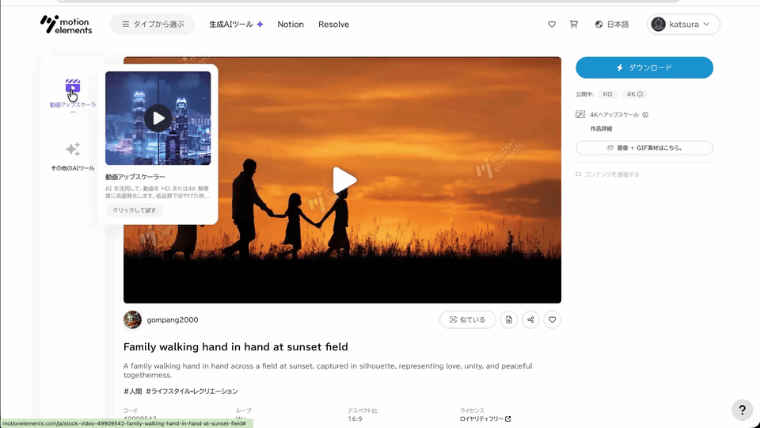The width and height of the screenshot is (760, 428).
Task: Open the タイプから選ぶ menu
Action: point(152,24)
